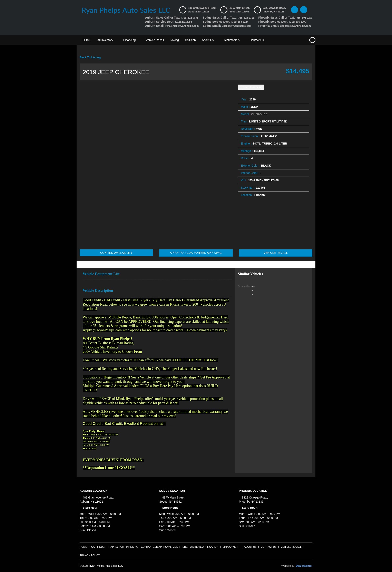
Task: Click the Auburn service phone (315) 271-2988
Action: [183, 22]
